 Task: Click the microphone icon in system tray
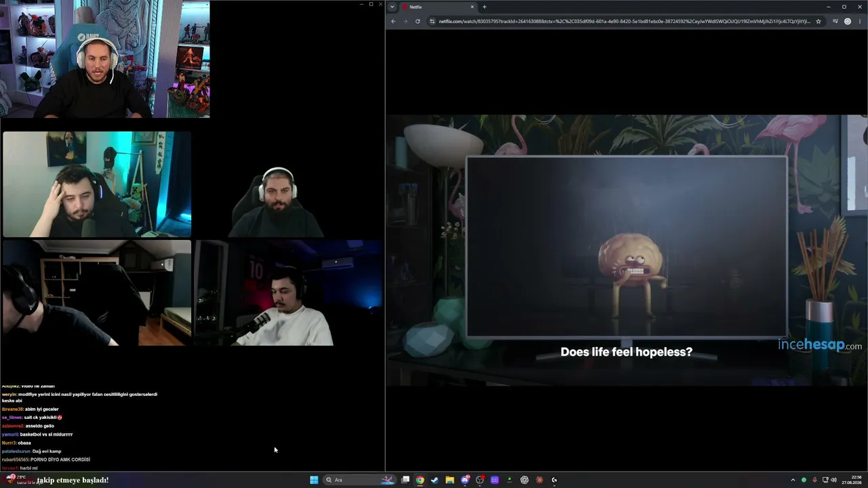coord(814,480)
